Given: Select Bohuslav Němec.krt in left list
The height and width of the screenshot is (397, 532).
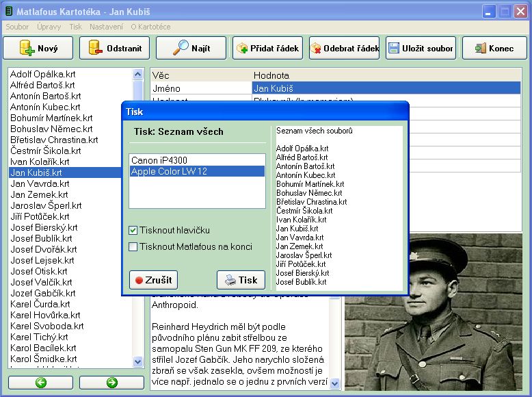Looking at the screenshot, I should (51, 129).
